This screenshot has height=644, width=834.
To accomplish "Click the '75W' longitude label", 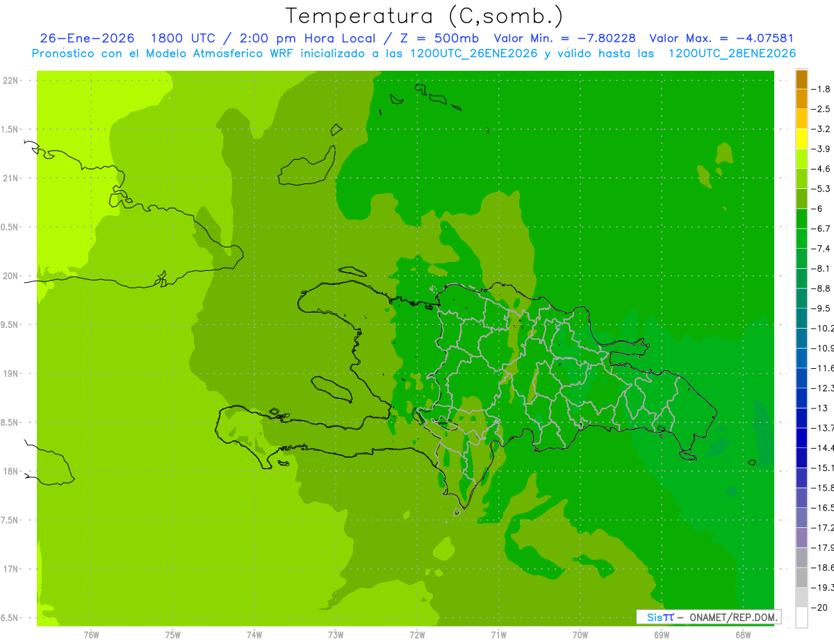I will [x=173, y=634].
